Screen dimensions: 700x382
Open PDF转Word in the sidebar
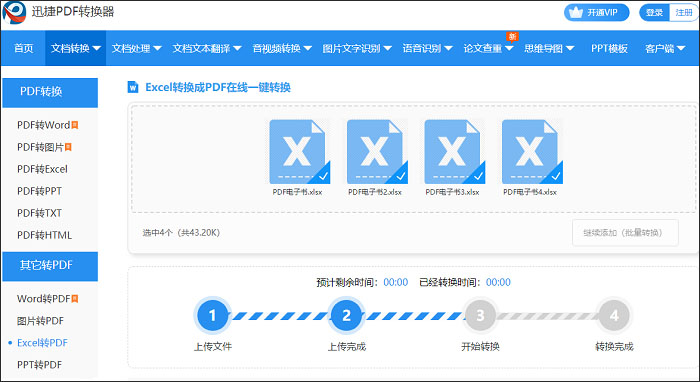[43, 125]
